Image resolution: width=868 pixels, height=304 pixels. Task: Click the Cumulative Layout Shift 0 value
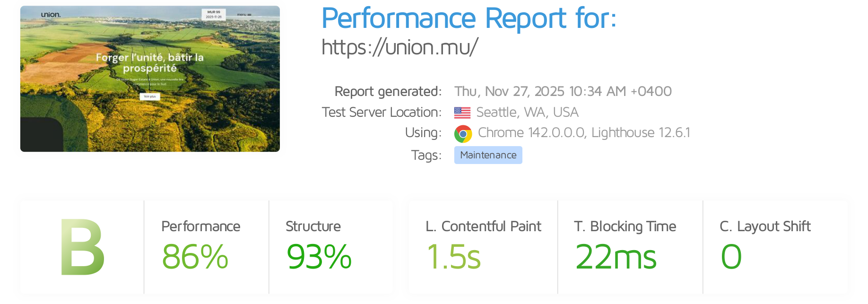coord(731,257)
